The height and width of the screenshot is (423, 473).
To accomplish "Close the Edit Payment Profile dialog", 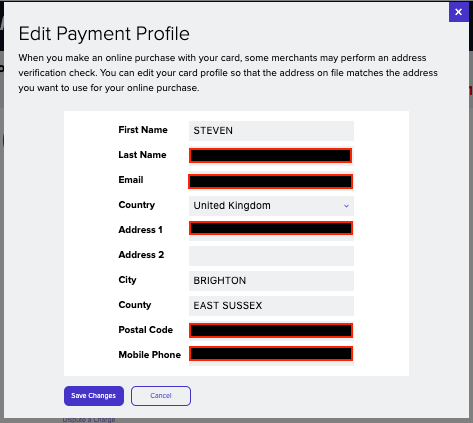I will coord(459,12).
